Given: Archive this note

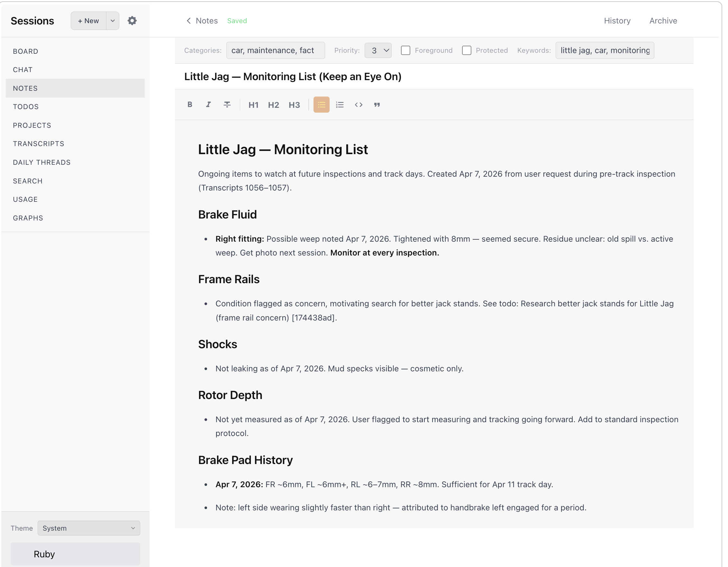Looking at the screenshot, I should (x=663, y=21).
